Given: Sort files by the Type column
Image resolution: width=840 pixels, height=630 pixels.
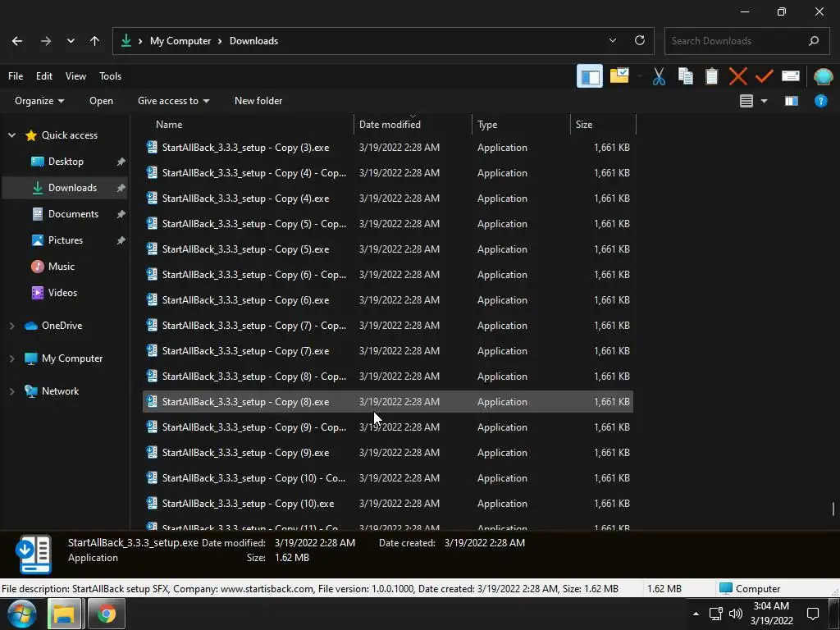Looking at the screenshot, I should tap(521, 125).
